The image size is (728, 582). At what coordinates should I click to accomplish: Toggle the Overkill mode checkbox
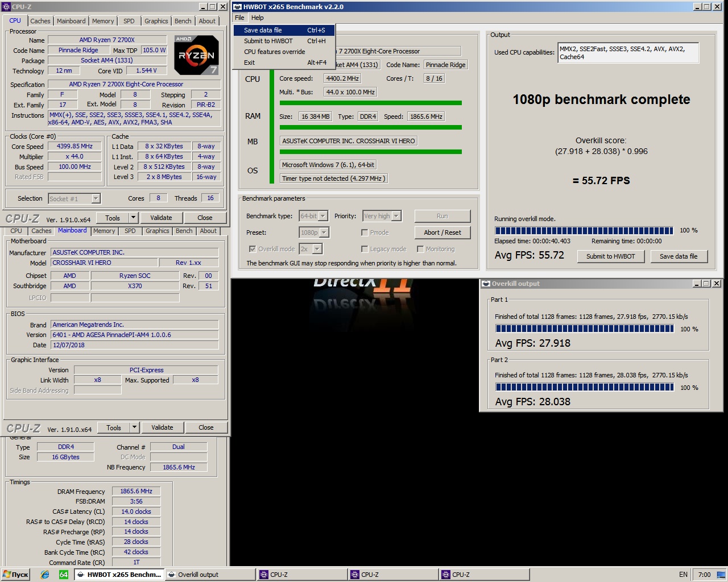coord(253,249)
